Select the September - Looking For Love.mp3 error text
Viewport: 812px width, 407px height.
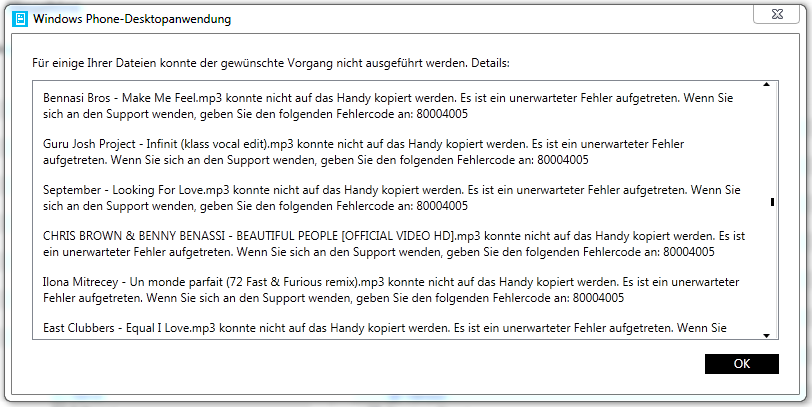click(x=392, y=198)
